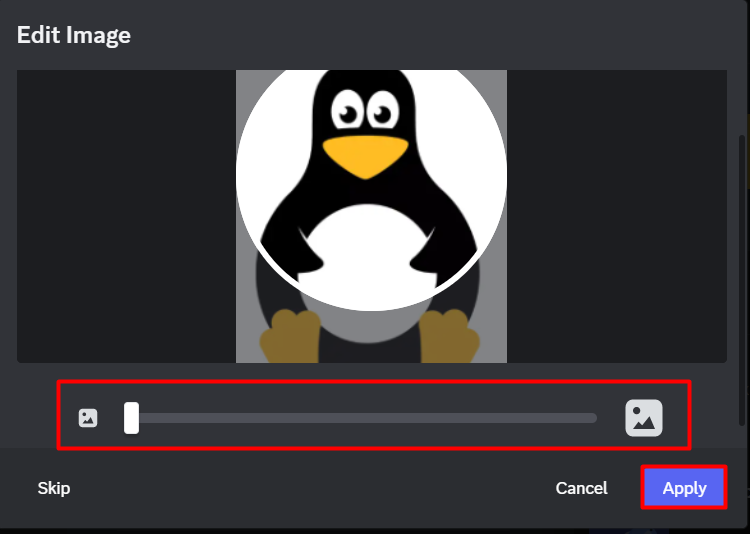
Task: Skip the image editing step
Action: (x=54, y=488)
